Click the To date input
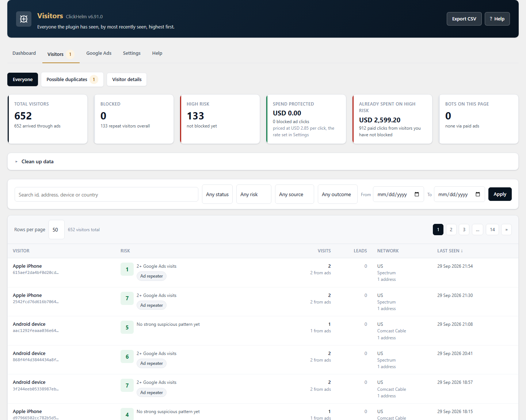Image resolution: width=526 pixels, height=420 pixels. [460, 194]
